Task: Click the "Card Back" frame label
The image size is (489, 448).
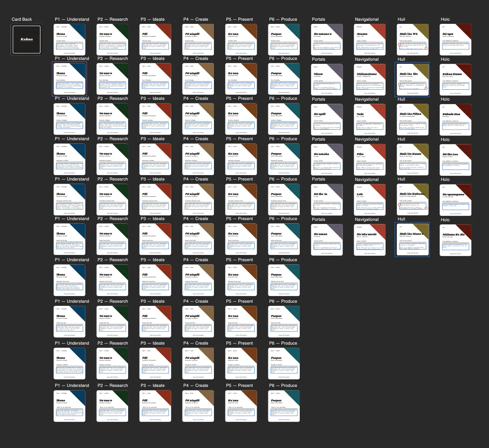Action: pos(22,19)
